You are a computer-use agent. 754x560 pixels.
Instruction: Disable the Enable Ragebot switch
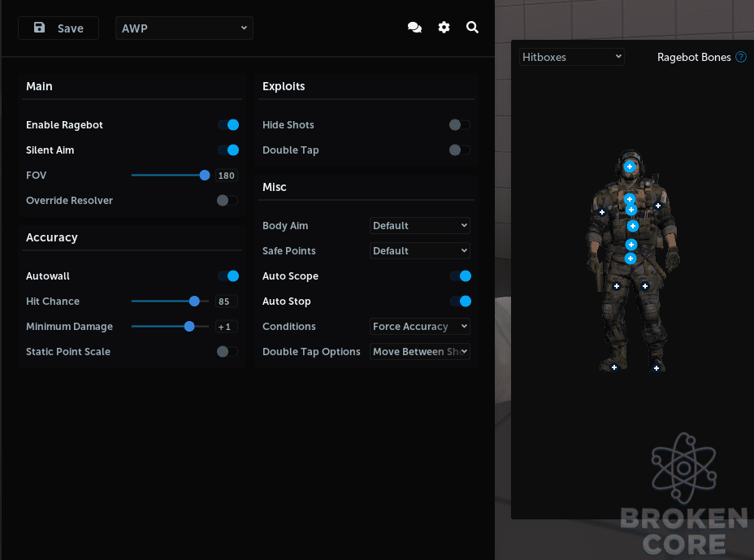tap(228, 125)
